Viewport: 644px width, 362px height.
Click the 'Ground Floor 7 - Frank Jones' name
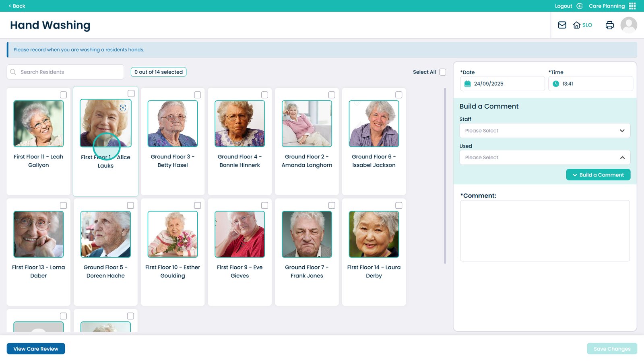[x=307, y=271]
